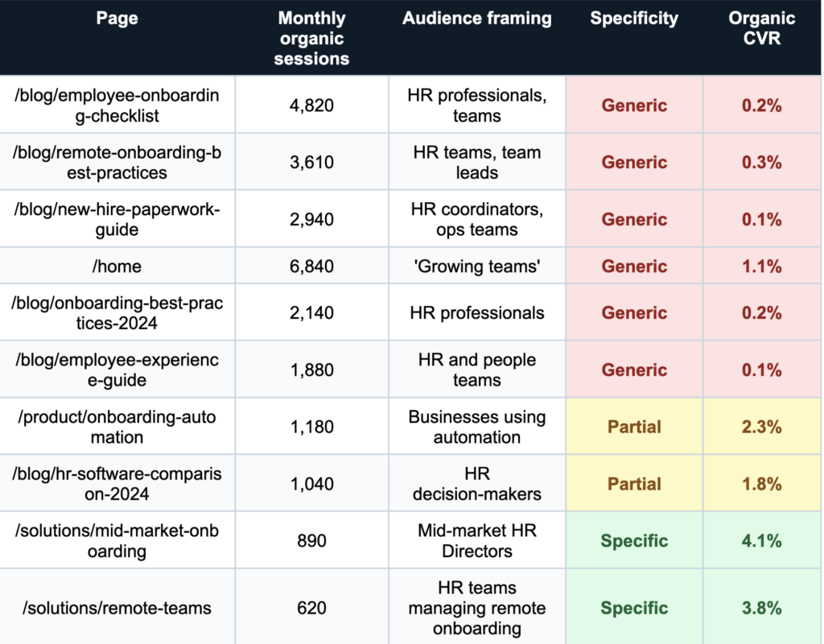824x644 pixels.
Task: Click the yellow 2.3% CVR cell
Action: (x=762, y=427)
